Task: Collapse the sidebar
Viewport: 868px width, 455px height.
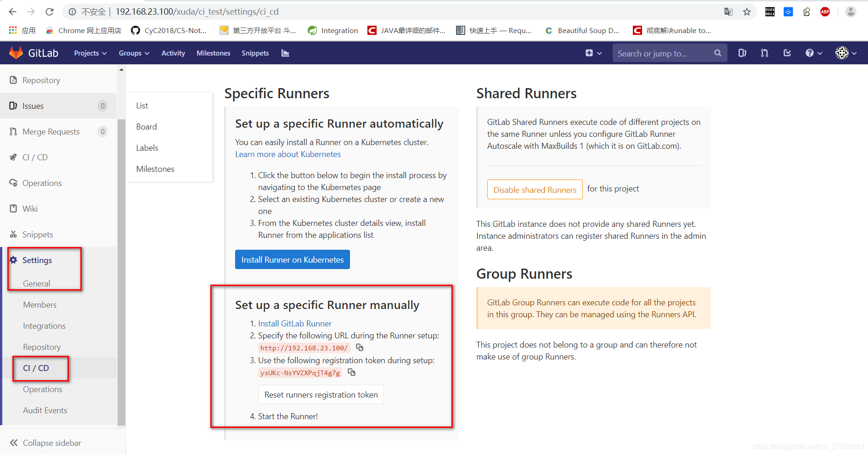Action: point(46,443)
